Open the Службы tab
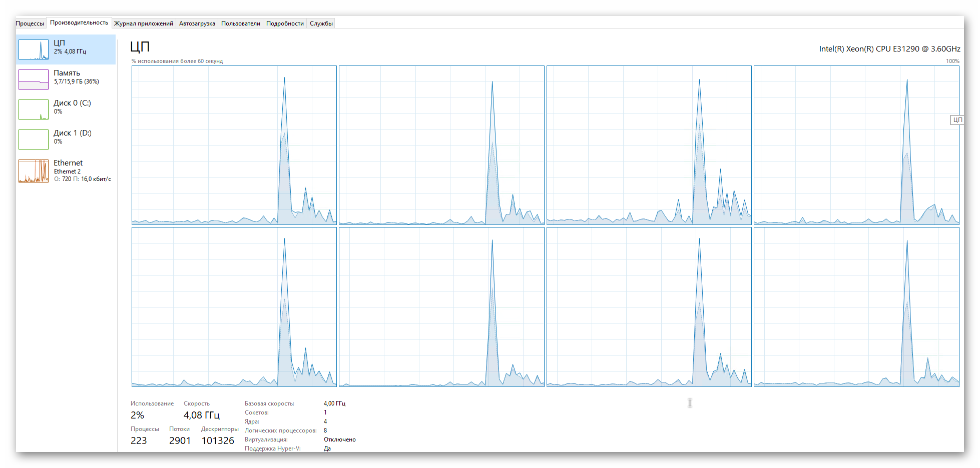Viewport: 980px width, 468px height. click(321, 23)
